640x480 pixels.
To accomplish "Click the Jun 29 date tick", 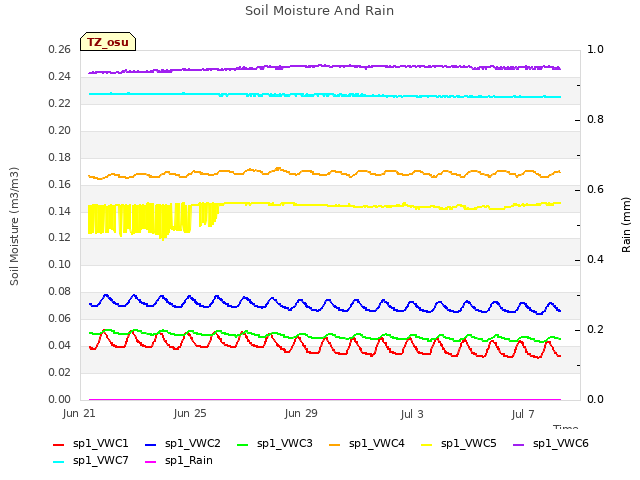I will [301, 414].
